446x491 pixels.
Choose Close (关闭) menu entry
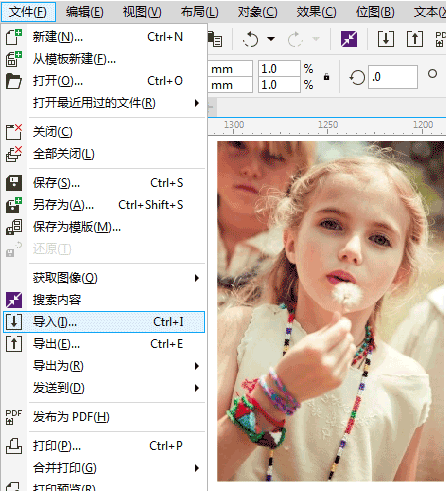pyautogui.click(x=104, y=132)
